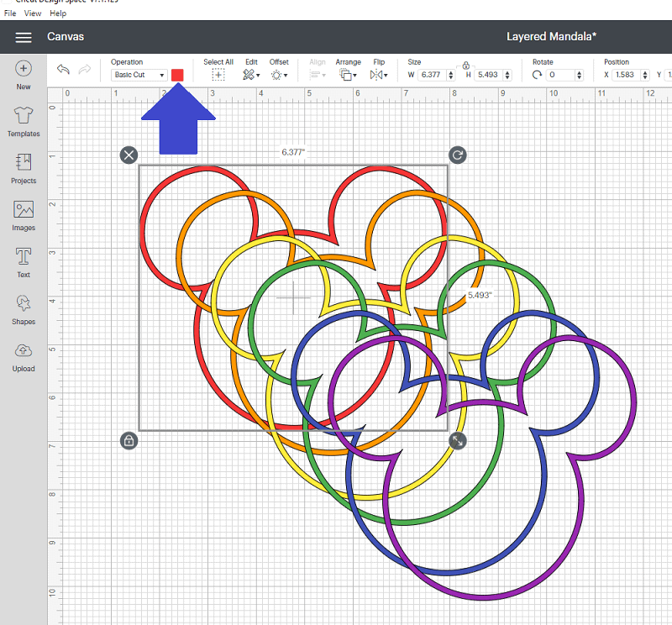672x625 pixels.
Task: Open the Shapes panel
Action: click(x=24, y=309)
